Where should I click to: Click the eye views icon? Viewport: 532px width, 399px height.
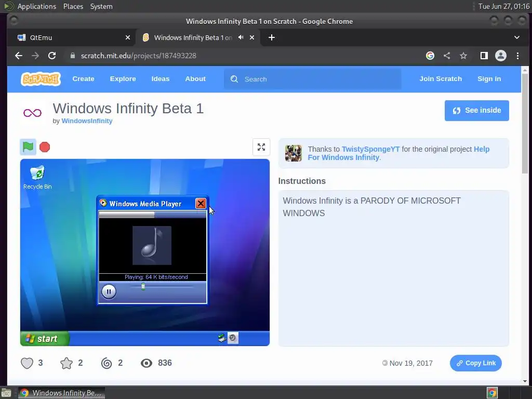147,363
